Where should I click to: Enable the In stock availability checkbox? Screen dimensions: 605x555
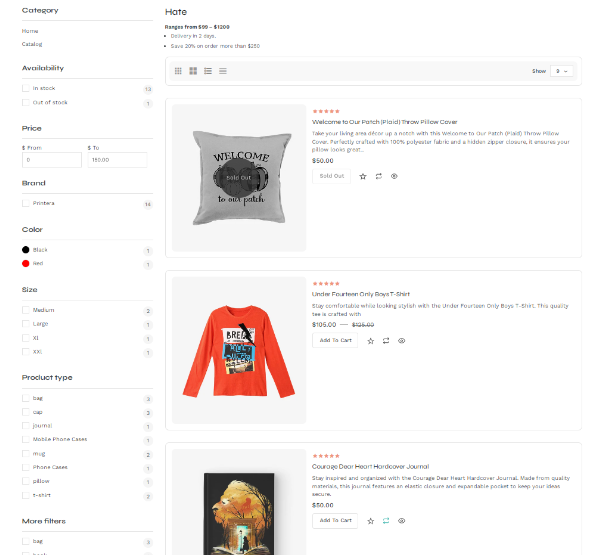point(26,88)
